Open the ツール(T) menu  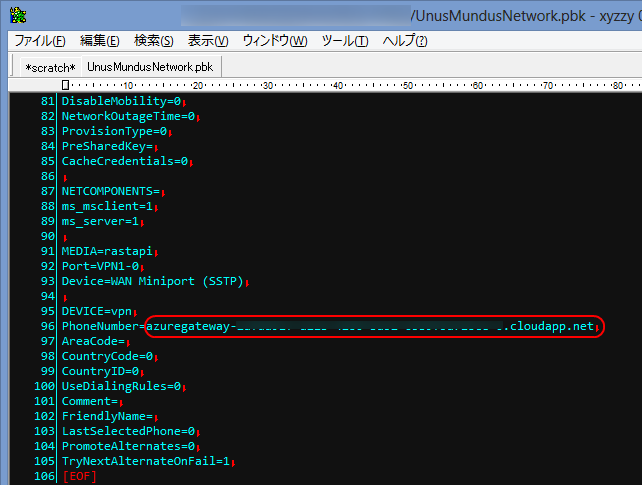point(345,41)
